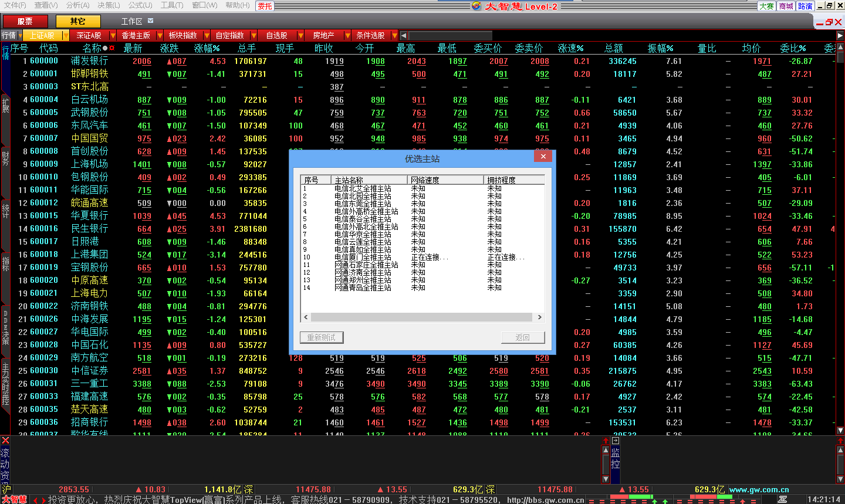The width and height of the screenshot is (845, 504).
Task: Click the dialog's horizontal scrollbar track
Action: pyautogui.click(x=422, y=317)
